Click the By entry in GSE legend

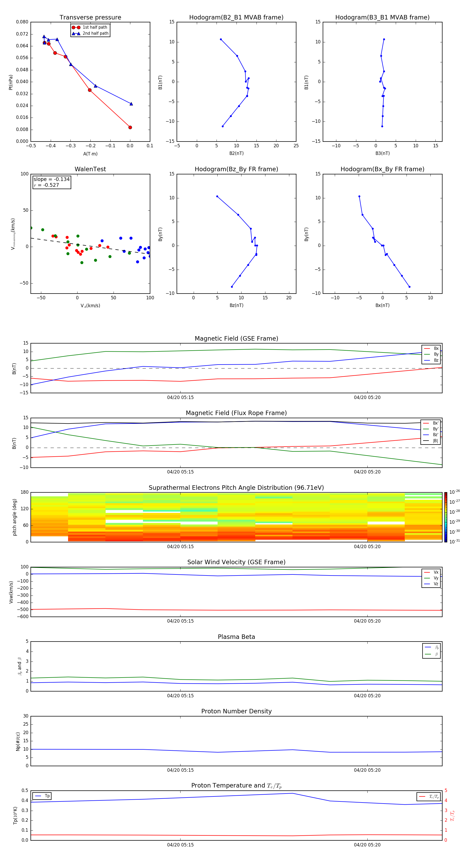pos(431,354)
